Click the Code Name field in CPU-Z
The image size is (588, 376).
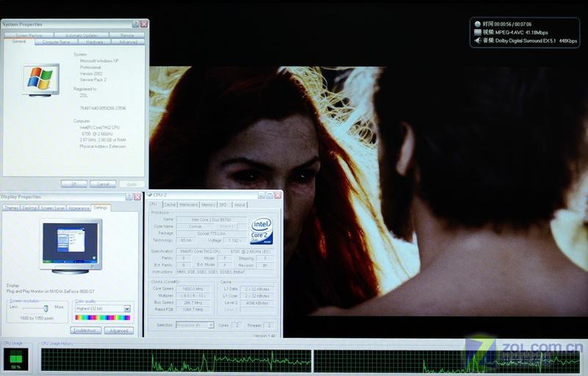click(x=195, y=227)
